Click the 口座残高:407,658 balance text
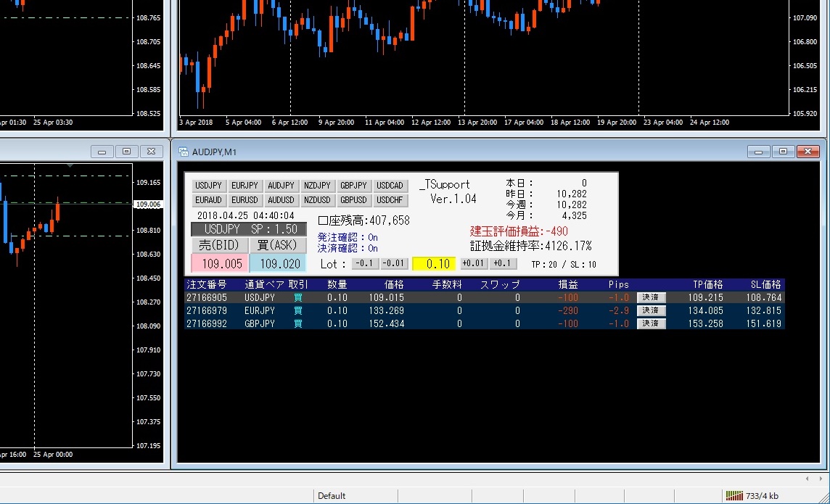The width and height of the screenshot is (830, 504). tap(363, 220)
